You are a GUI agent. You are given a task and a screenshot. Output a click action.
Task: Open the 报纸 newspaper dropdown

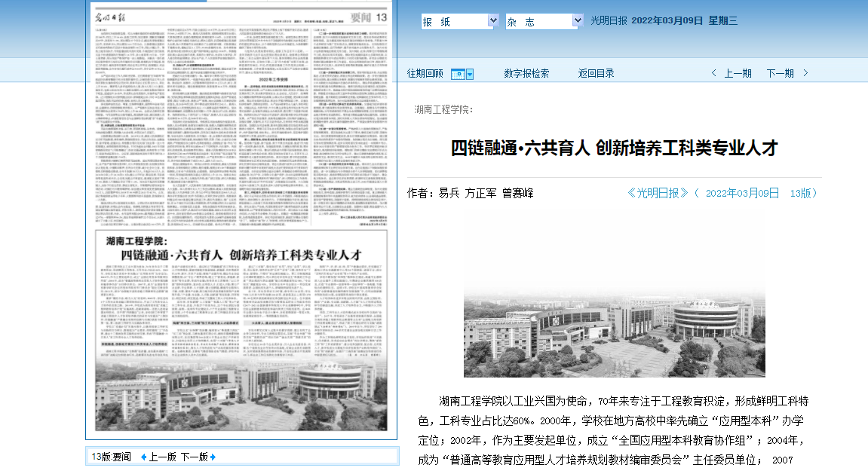coord(459,21)
